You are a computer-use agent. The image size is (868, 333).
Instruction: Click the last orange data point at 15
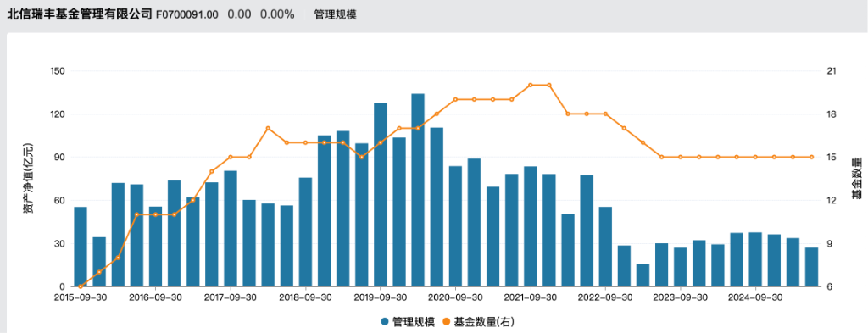(x=811, y=157)
